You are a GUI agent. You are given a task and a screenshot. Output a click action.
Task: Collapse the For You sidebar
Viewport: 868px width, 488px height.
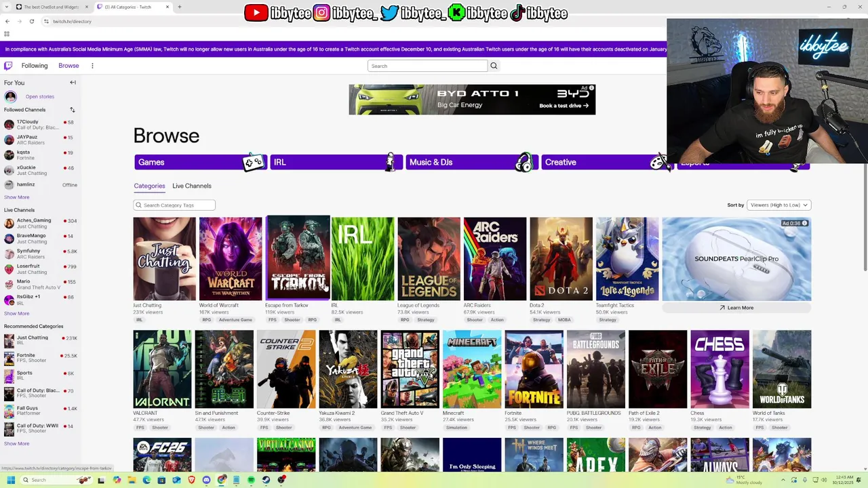point(73,83)
